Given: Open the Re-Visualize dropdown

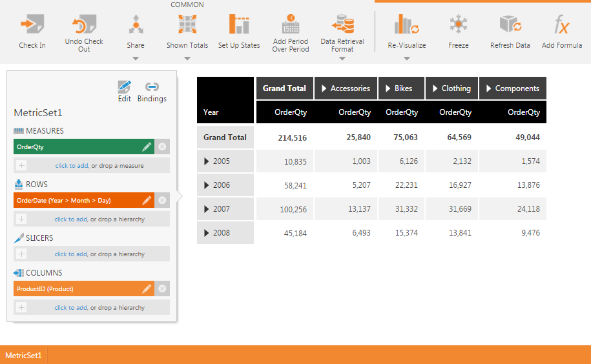Looking at the screenshot, I should [407, 58].
